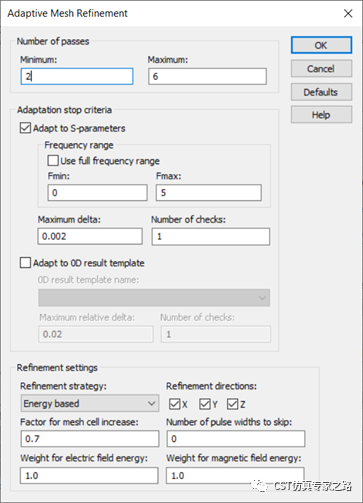The width and height of the screenshot is (363, 503).
Task: Uncheck the Y refinement direction
Action: (x=205, y=404)
